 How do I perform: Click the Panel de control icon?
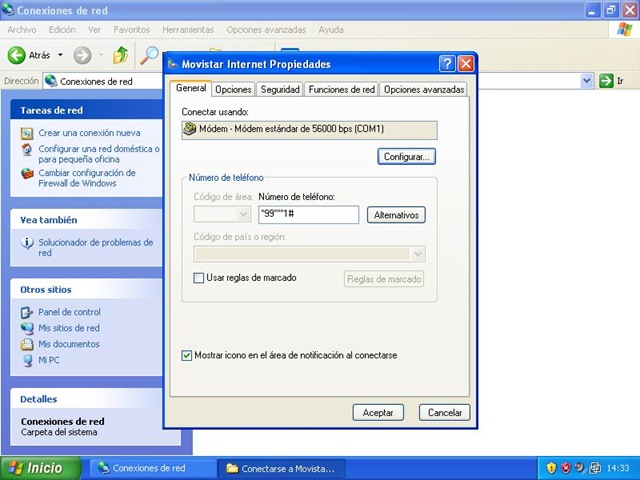(27, 312)
